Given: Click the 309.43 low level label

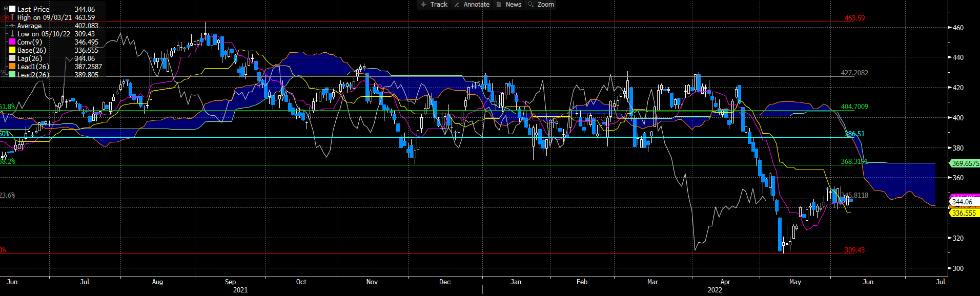Looking at the screenshot, I should pyautogui.click(x=854, y=250).
